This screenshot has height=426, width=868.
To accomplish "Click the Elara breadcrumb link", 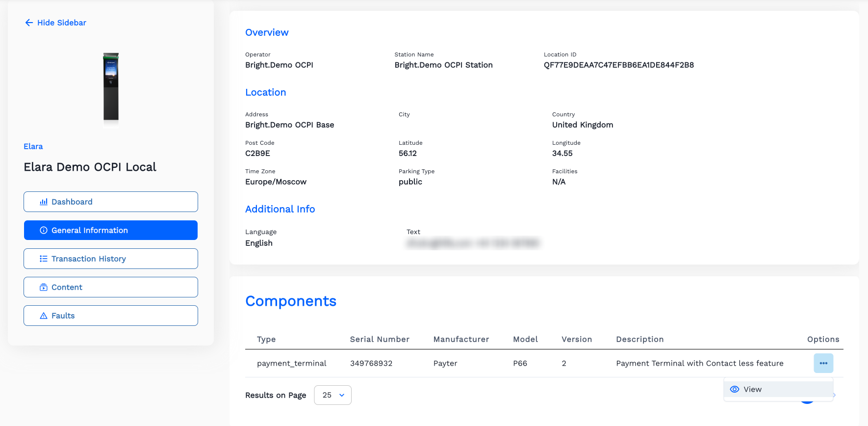I will click(x=33, y=146).
